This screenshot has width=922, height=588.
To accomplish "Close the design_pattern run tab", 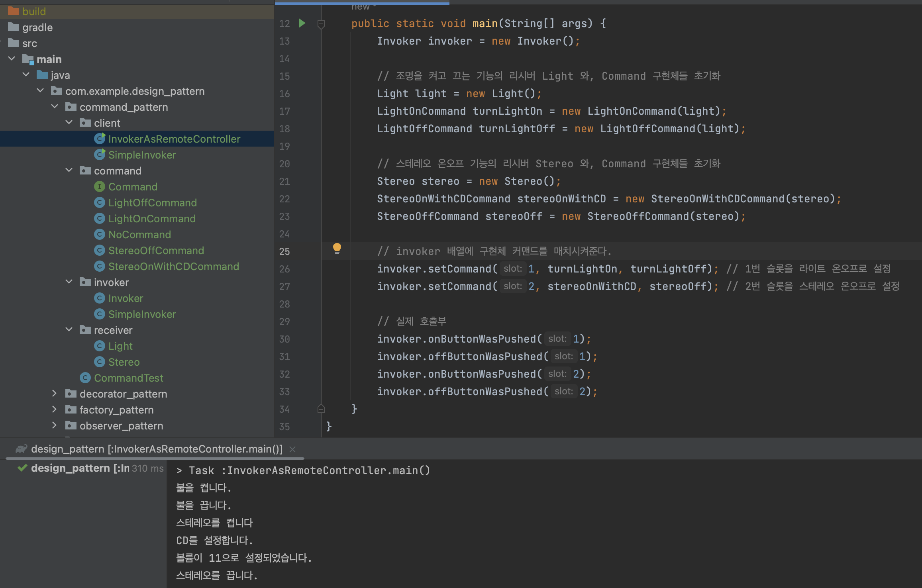I will click(292, 449).
